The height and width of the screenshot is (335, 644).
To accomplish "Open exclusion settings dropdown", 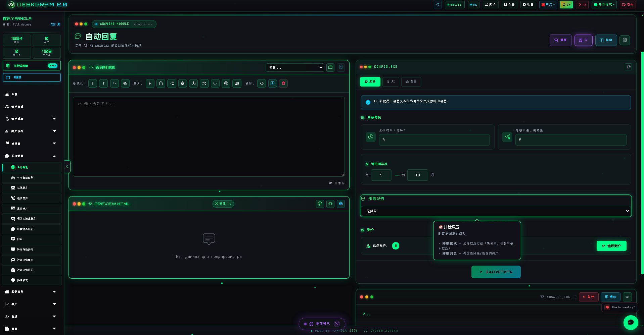I will (x=496, y=211).
